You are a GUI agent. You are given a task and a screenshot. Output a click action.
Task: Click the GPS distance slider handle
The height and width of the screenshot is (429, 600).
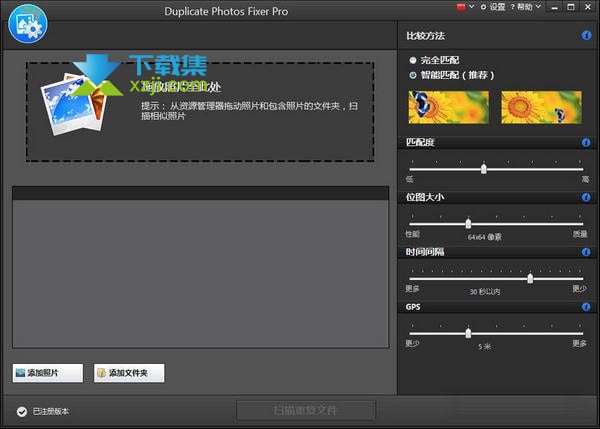click(x=468, y=333)
